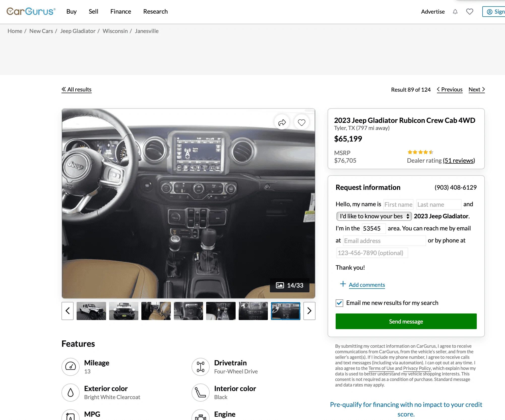Go to Jeep Gladiator breadcrumb
The height and width of the screenshot is (420, 505).
78,31
